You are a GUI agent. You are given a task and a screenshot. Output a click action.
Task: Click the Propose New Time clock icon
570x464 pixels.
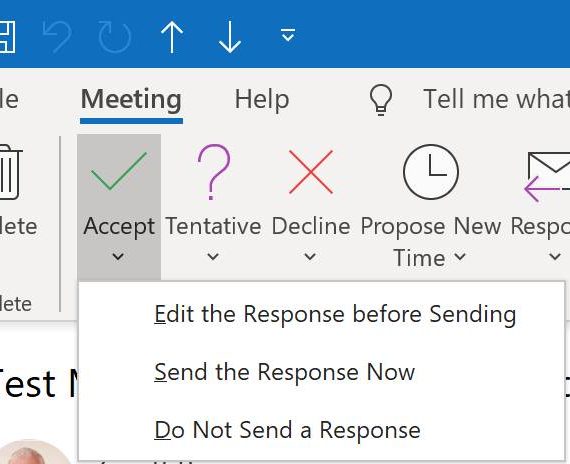coord(431,172)
